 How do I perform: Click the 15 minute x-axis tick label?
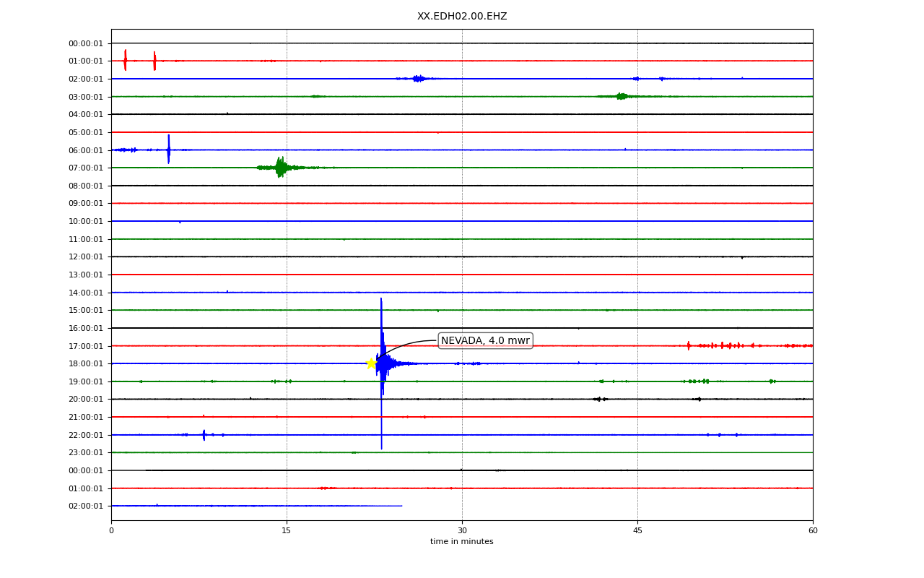287,531
